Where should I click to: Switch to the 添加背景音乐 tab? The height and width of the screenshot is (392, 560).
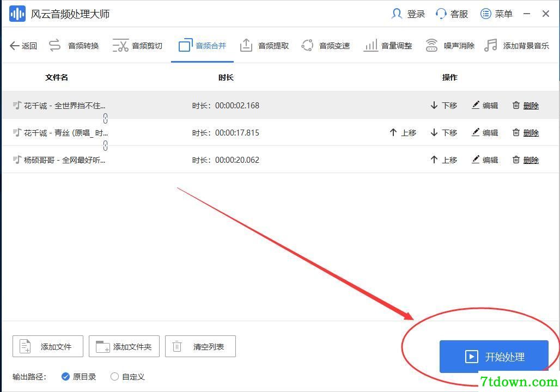point(517,46)
